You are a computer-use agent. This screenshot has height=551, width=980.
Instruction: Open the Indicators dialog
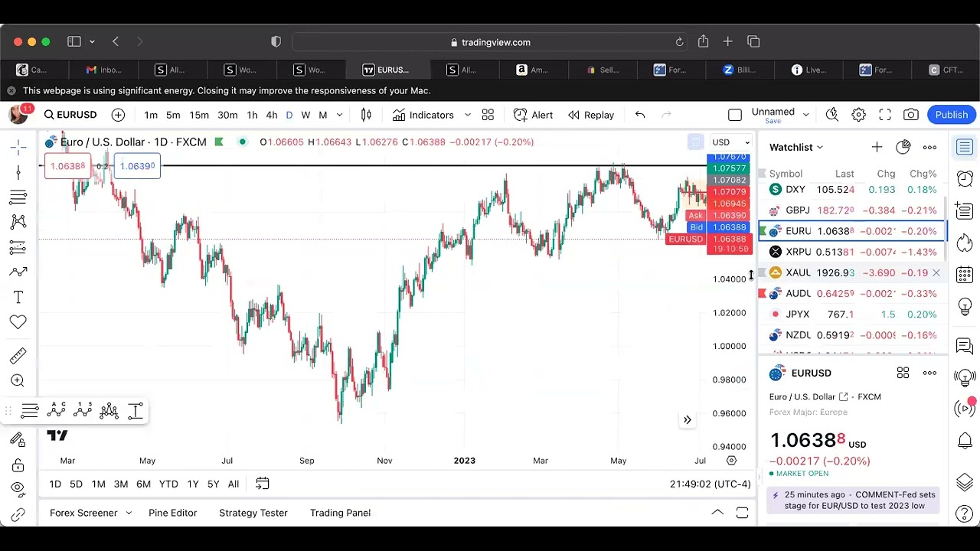point(423,115)
